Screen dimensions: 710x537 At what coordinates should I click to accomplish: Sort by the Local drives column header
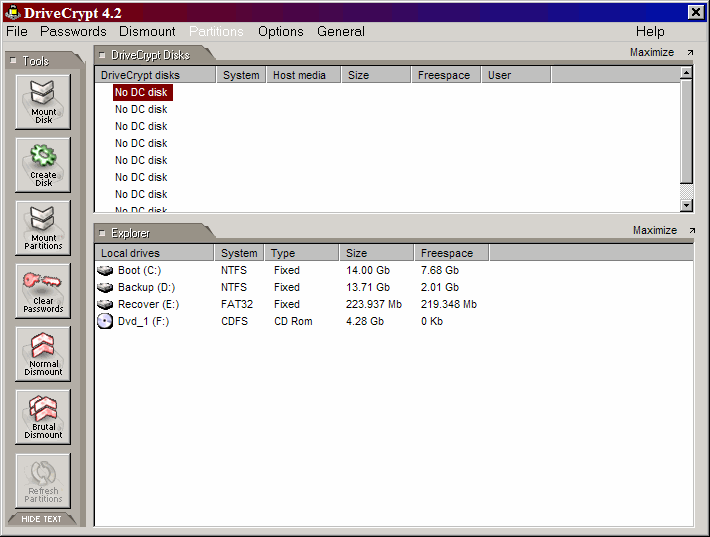154,253
